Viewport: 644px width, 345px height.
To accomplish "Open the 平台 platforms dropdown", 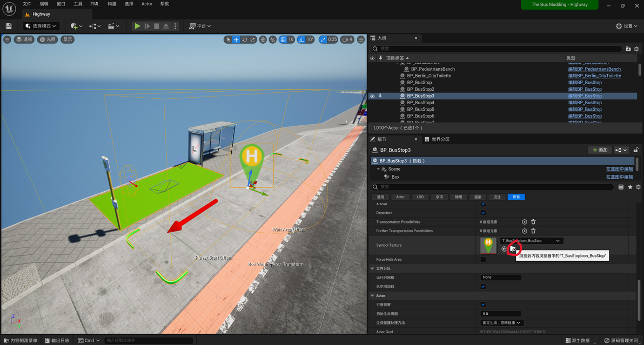I will [200, 26].
